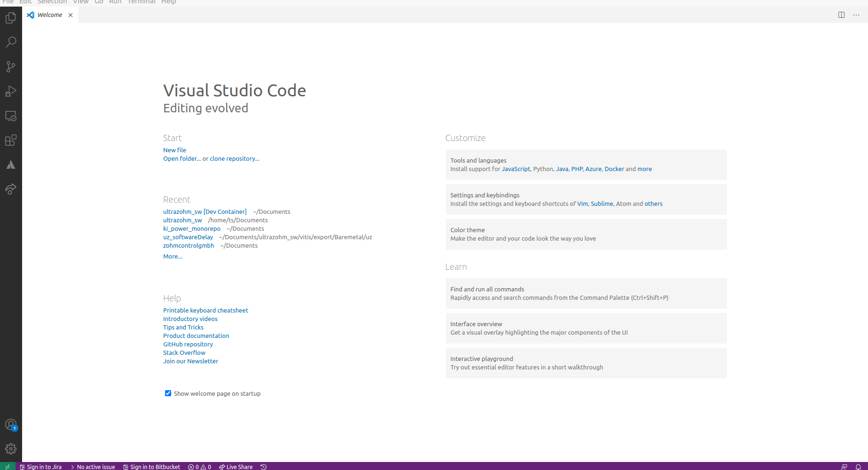Toggle the split editor layout button
Image resolution: width=868 pixels, height=470 pixels.
(x=841, y=15)
